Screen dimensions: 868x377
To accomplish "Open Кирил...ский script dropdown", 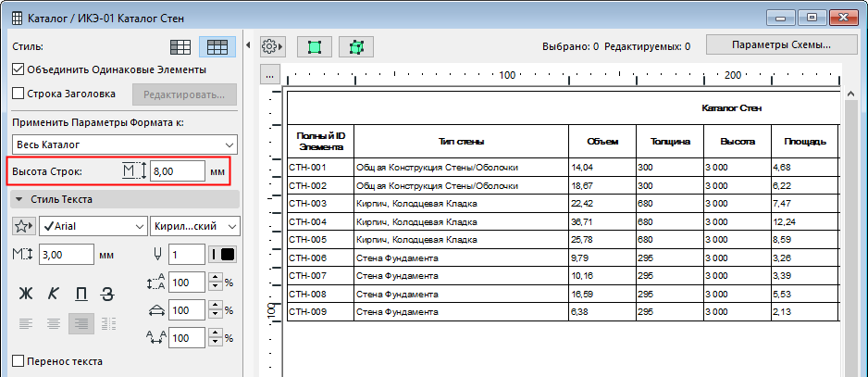I will [x=195, y=226].
